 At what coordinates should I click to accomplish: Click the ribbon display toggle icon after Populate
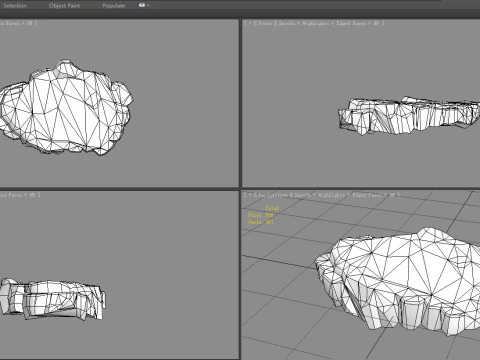point(142,5)
